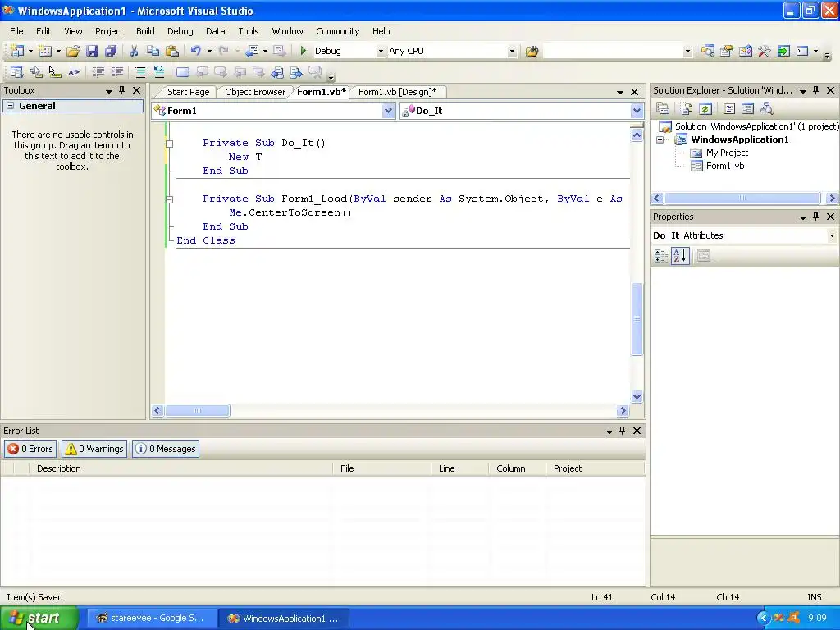Open Solution Explorer from the main toolbar

(x=708, y=51)
